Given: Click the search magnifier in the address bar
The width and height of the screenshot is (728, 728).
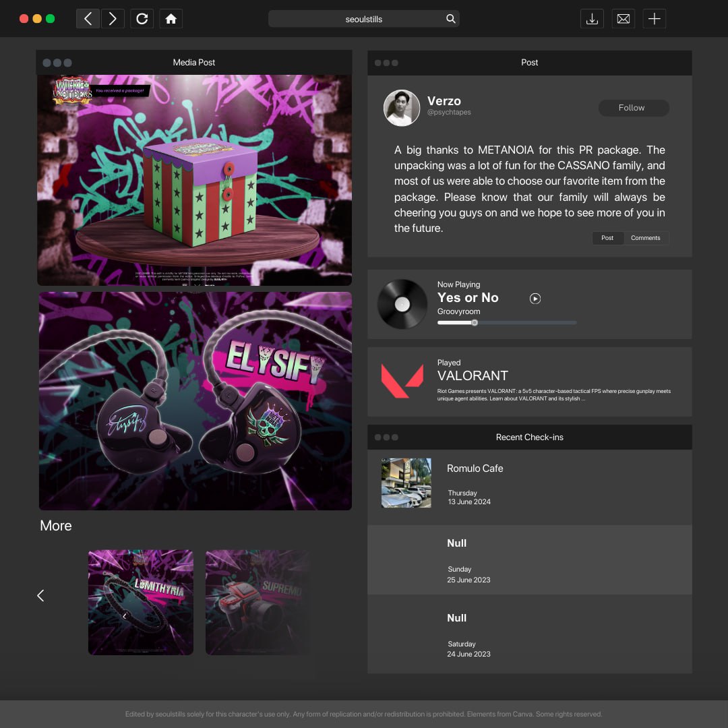Looking at the screenshot, I should click(450, 19).
